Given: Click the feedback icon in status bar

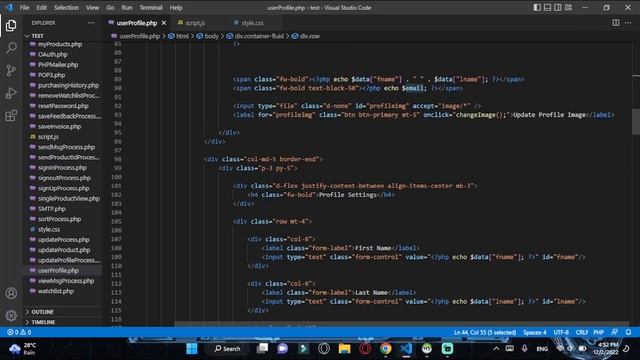Looking at the screenshot, I should [615, 332].
